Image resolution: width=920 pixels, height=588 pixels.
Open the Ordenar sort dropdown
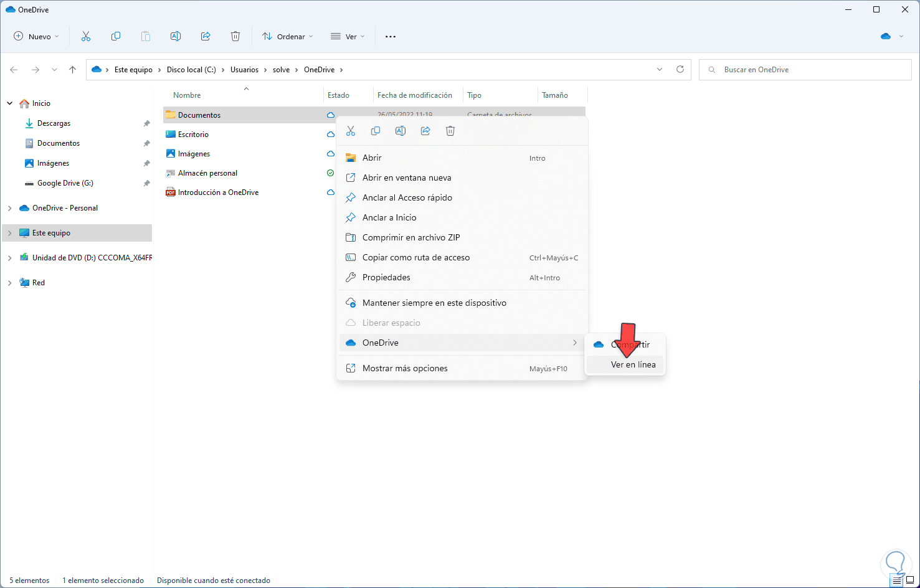[x=288, y=36]
